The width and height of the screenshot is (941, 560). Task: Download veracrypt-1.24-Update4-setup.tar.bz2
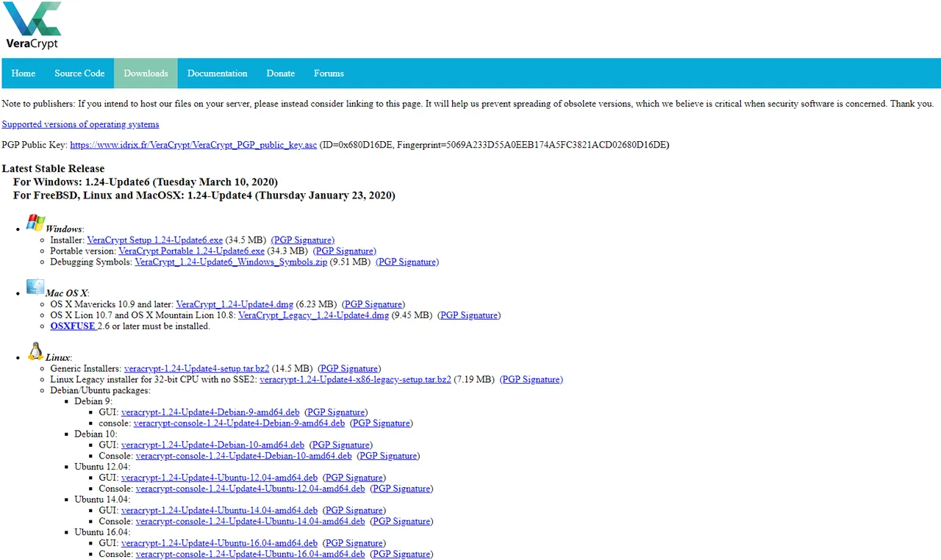point(197,368)
